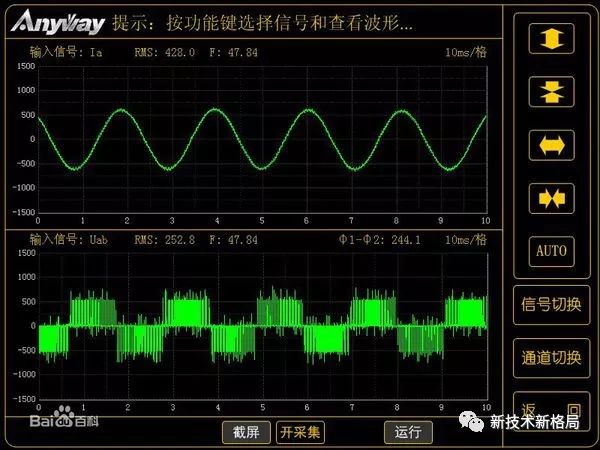Viewport: 600px width, 450px height.
Task: Click the horizontal compress arrows icon
Action: pos(551,198)
